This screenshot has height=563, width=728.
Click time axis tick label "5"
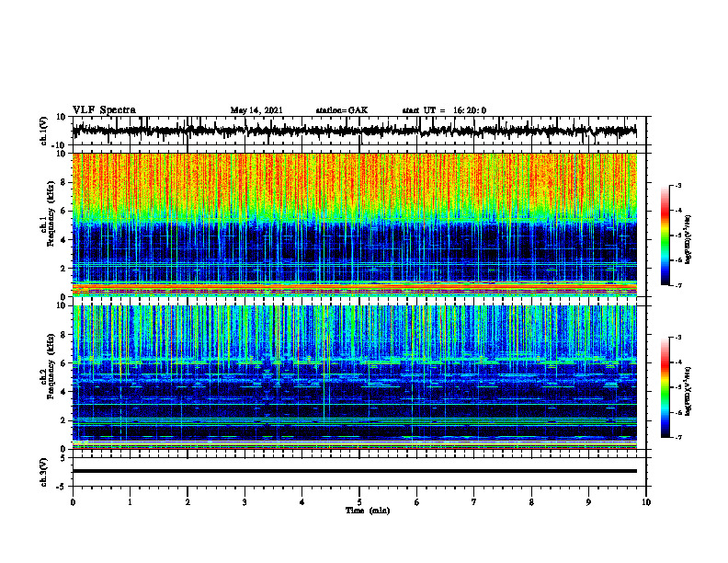coord(359,502)
